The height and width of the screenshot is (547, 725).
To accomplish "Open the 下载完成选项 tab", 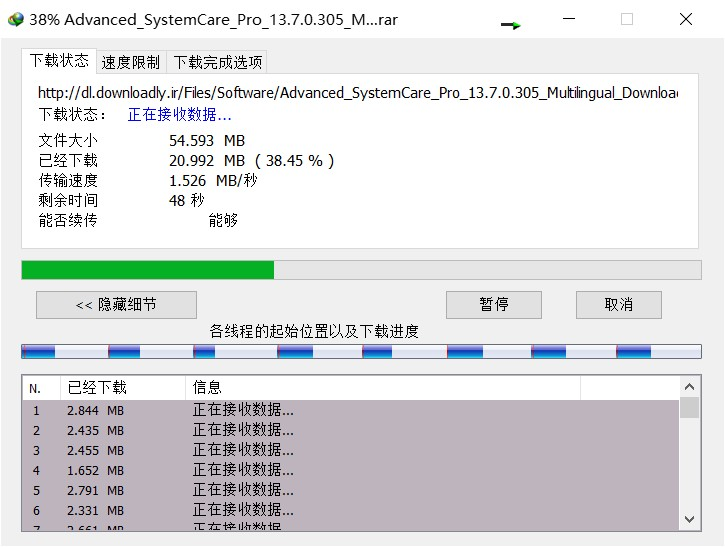I will click(x=217, y=62).
